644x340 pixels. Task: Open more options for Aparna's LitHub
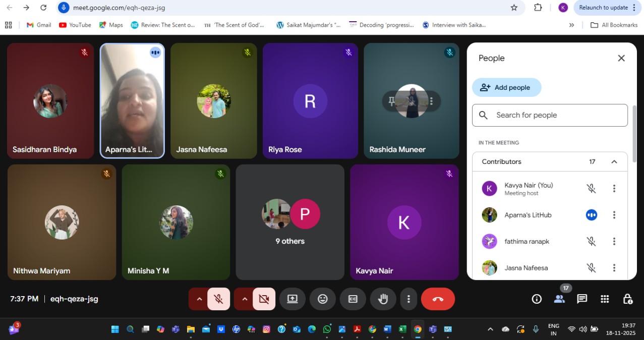(x=614, y=215)
